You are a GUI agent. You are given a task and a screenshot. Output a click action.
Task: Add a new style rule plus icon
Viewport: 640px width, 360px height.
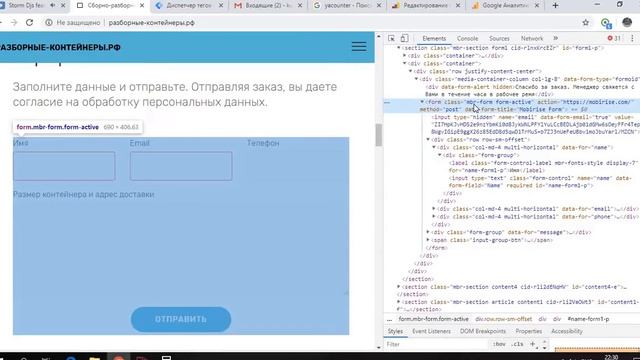point(532,344)
